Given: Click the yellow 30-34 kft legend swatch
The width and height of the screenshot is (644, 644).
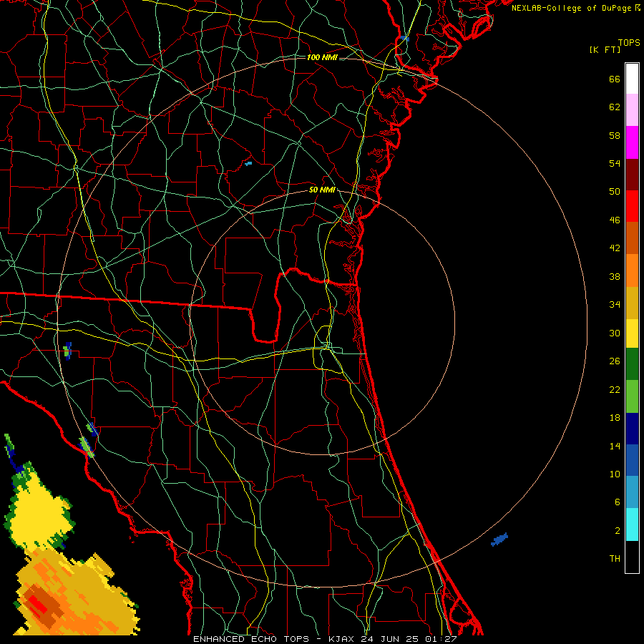Looking at the screenshot, I should (632, 333).
